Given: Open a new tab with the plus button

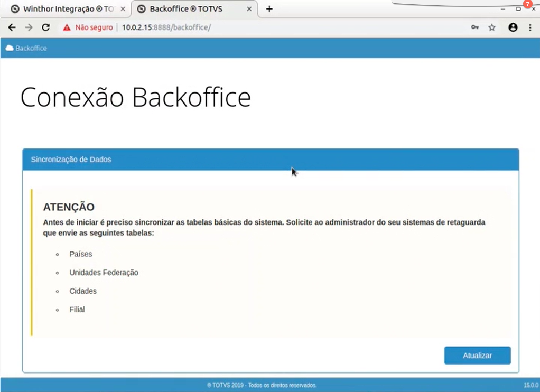Looking at the screenshot, I should pos(269,9).
